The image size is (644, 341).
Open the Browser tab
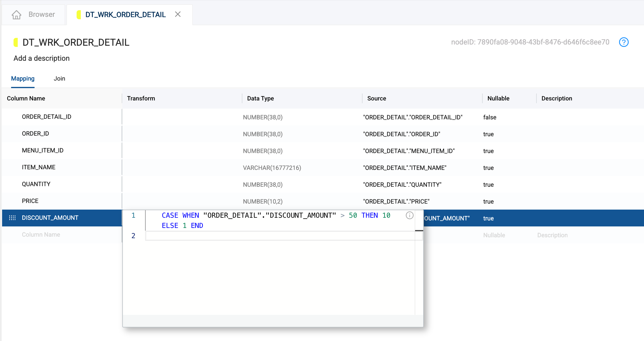point(41,14)
